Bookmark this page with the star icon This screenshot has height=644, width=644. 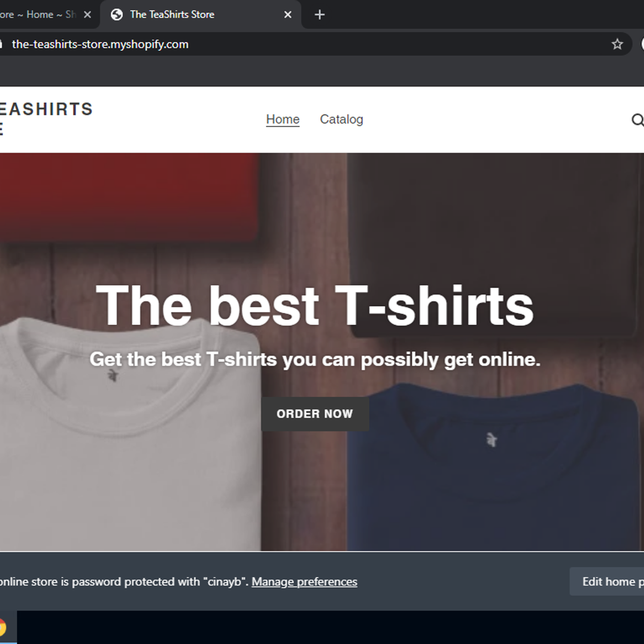pyautogui.click(x=617, y=44)
